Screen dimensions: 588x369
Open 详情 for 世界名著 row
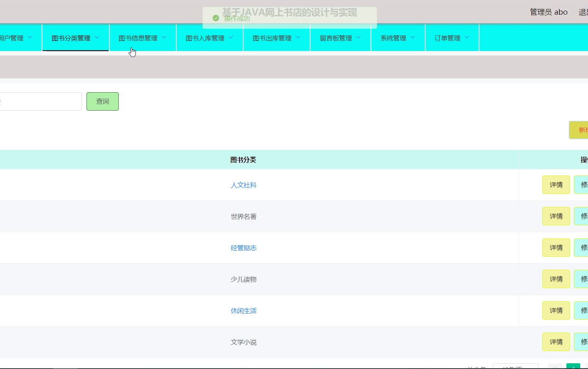pyautogui.click(x=556, y=216)
